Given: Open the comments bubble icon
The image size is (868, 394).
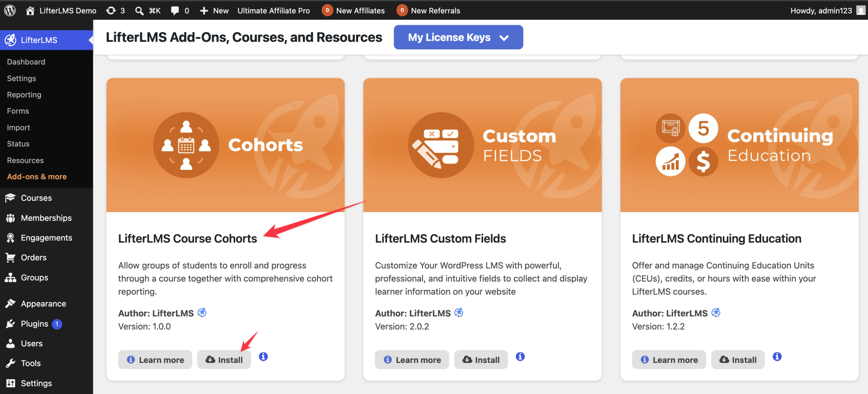Looking at the screenshot, I should click(x=175, y=11).
